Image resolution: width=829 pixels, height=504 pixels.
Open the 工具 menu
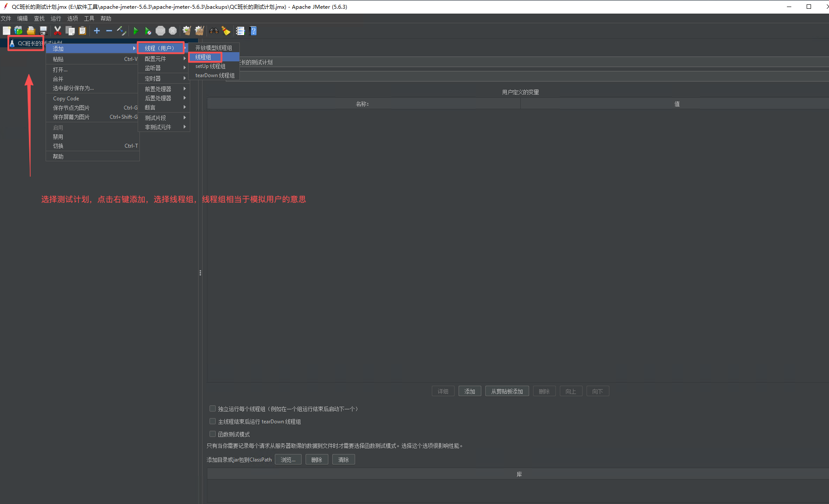tap(89, 18)
